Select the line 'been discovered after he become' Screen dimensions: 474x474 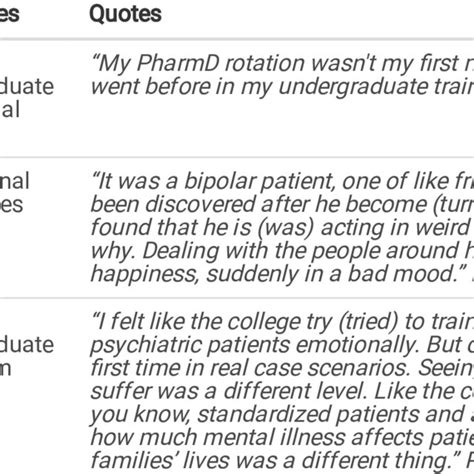tap(282, 204)
